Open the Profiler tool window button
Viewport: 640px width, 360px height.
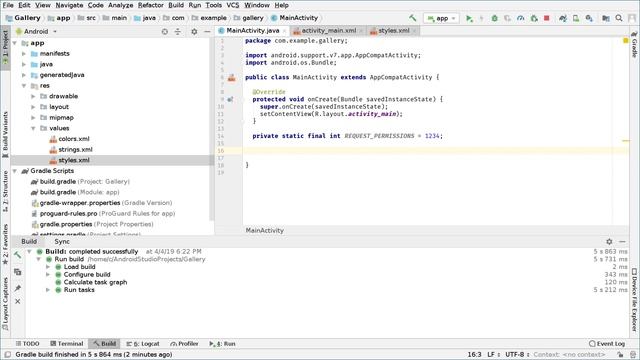[x=184, y=344]
